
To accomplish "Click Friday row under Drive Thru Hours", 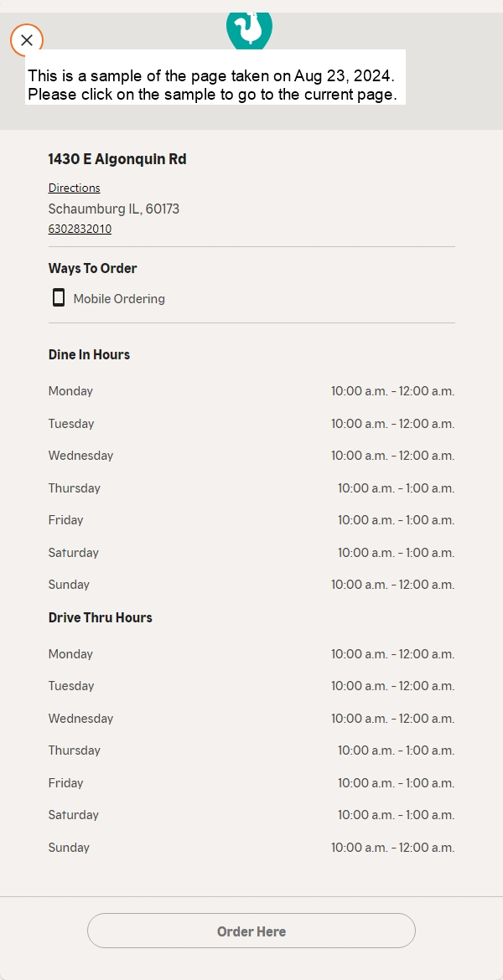I will coord(251,783).
